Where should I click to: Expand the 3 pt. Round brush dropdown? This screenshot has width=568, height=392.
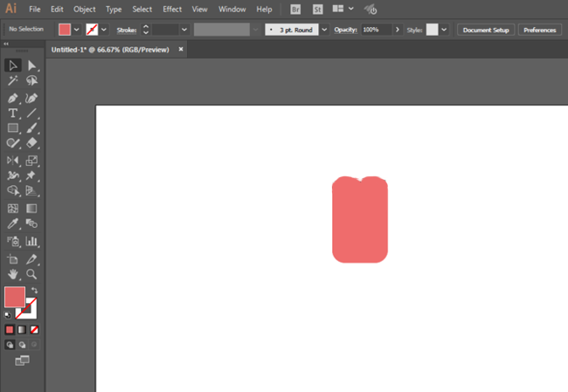click(324, 30)
